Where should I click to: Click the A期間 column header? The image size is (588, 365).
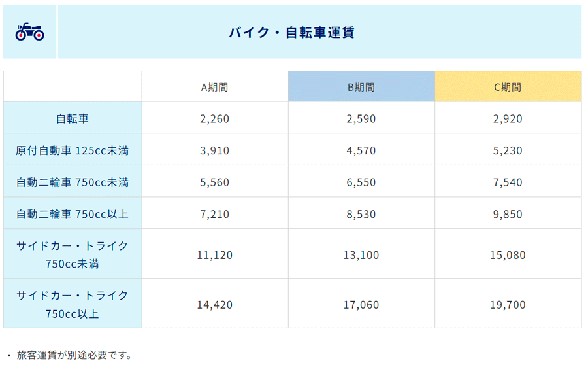click(x=215, y=87)
